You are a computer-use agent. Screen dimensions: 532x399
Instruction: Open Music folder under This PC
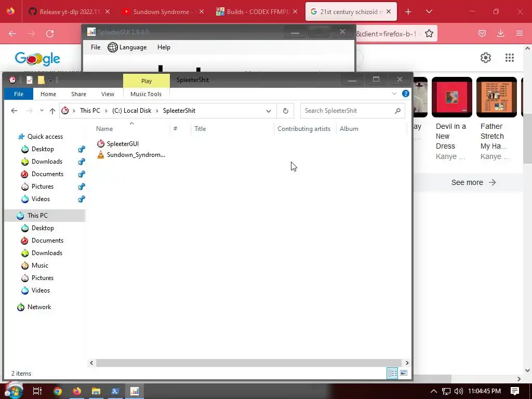pos(39,265)
